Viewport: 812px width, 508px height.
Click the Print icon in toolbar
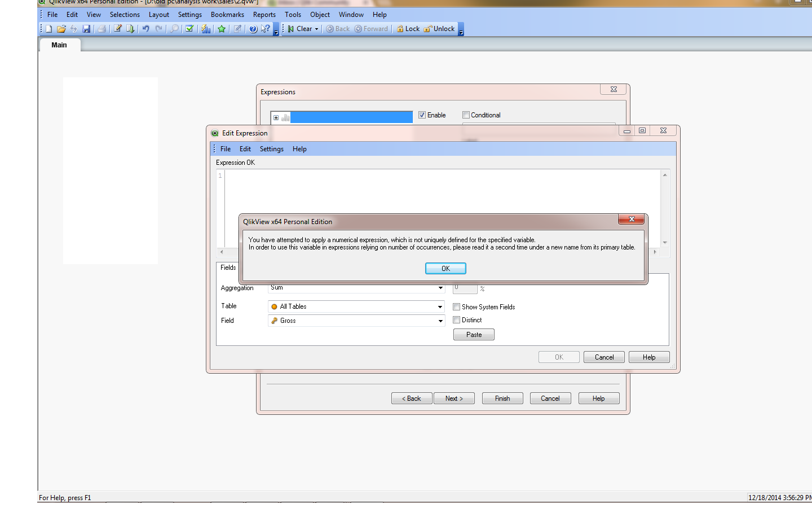pos(101,29)
